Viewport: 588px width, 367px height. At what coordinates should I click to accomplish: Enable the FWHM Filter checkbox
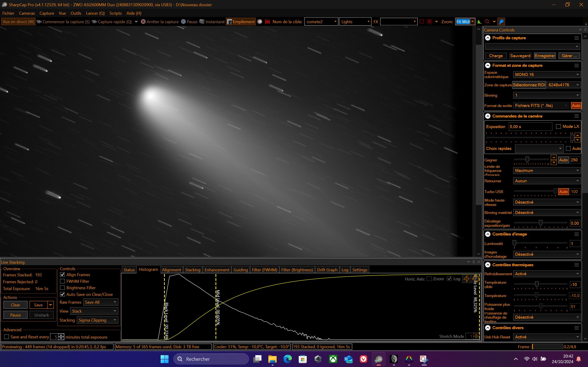pyautogui.click(x=62, y=281)
